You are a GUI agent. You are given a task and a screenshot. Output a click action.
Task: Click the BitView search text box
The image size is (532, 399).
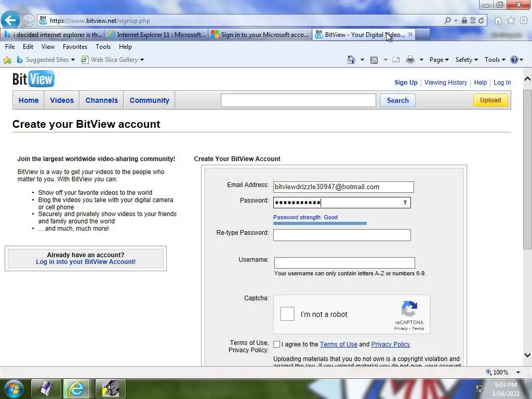(x=298, y=100)
